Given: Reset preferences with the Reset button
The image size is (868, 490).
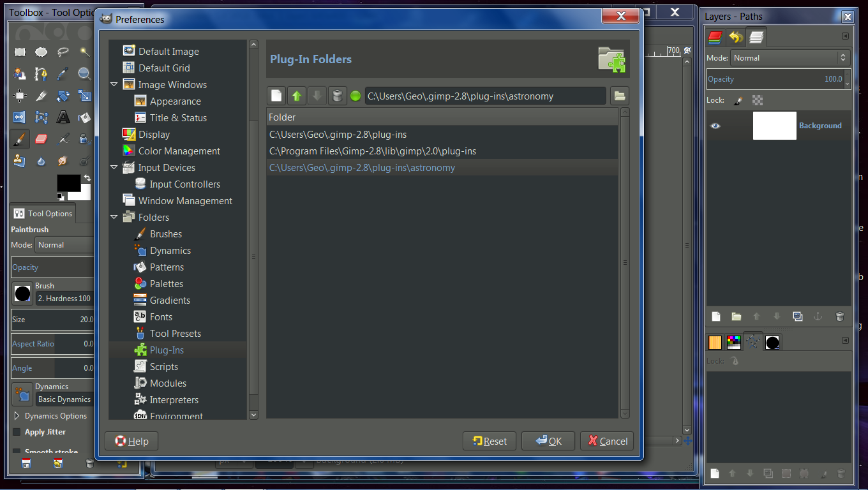Looking at the screenshot, I should click(x=490, y=441).
